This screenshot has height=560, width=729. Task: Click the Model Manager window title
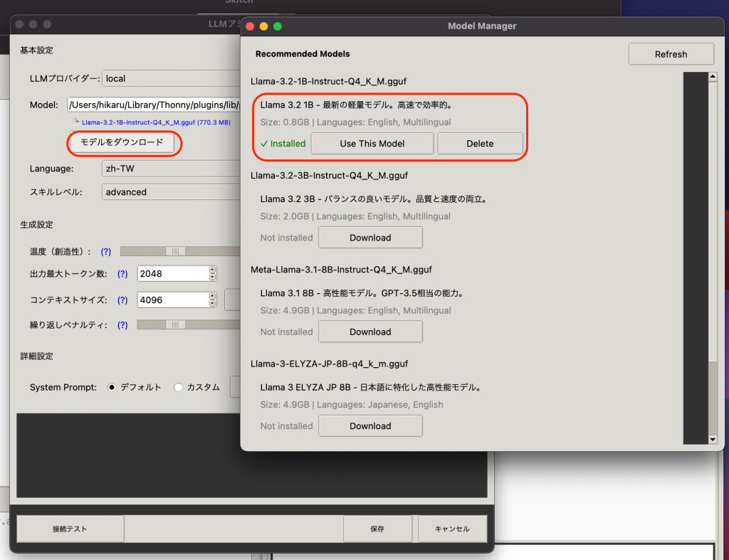tap(482, 26)
